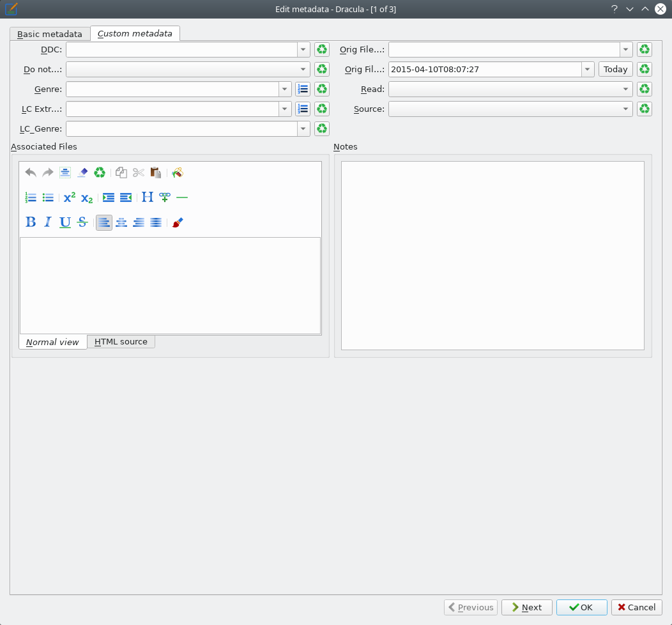This screenshot has height=625, width=672.
Task: Go to the Next book
Action: [527, 607]
